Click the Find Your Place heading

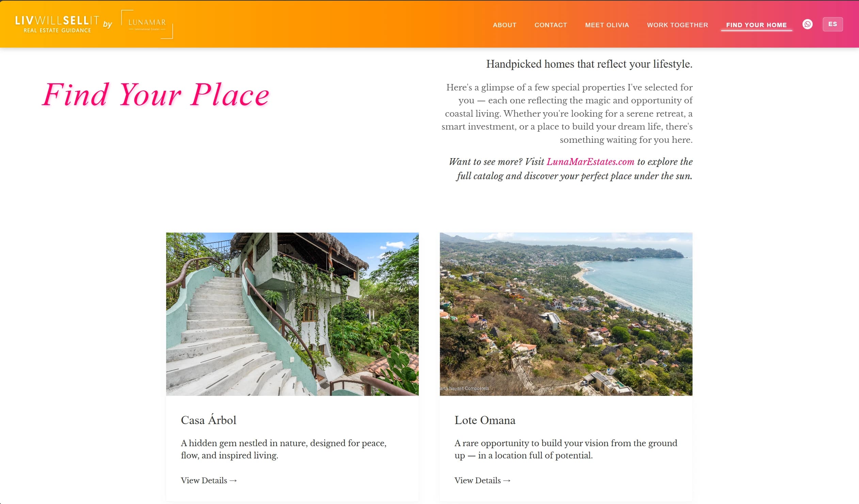[x=156, y=95]
